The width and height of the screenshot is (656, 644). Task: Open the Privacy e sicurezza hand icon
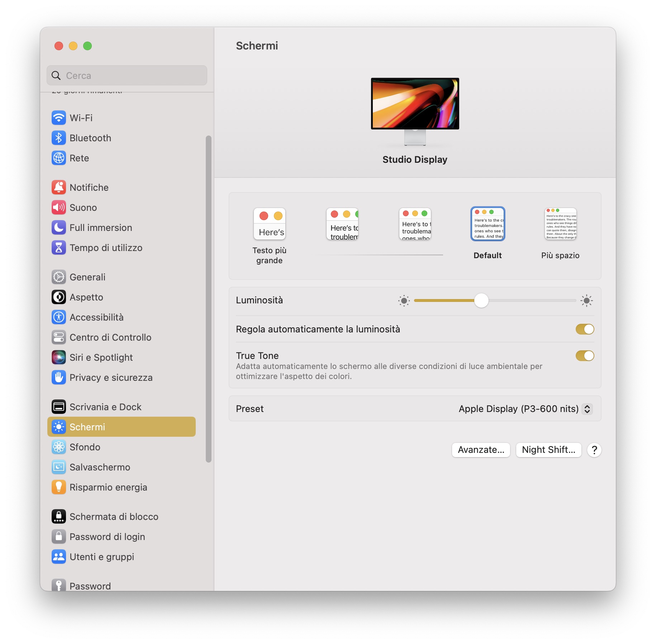click(58, 377)
